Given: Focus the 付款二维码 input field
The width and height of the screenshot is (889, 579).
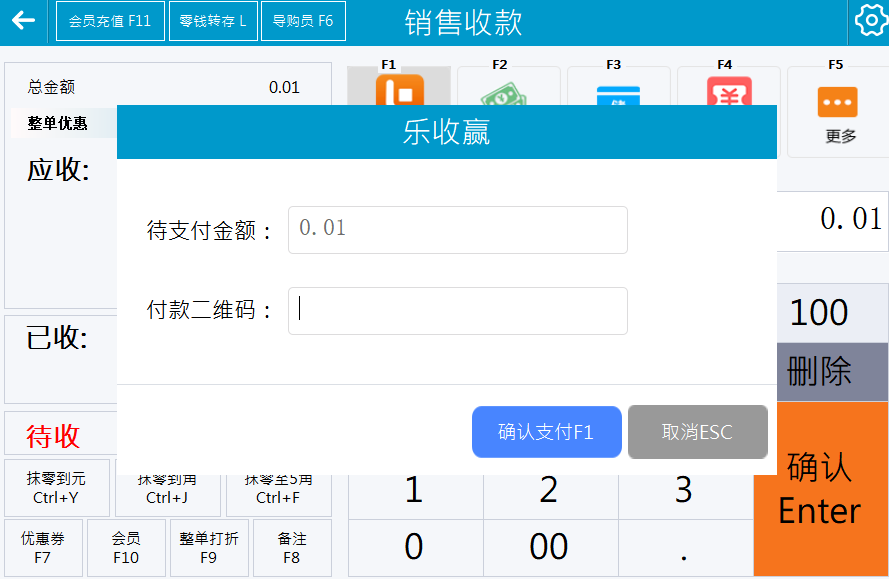Looking at the screenshot, I should tap(458, 311).
